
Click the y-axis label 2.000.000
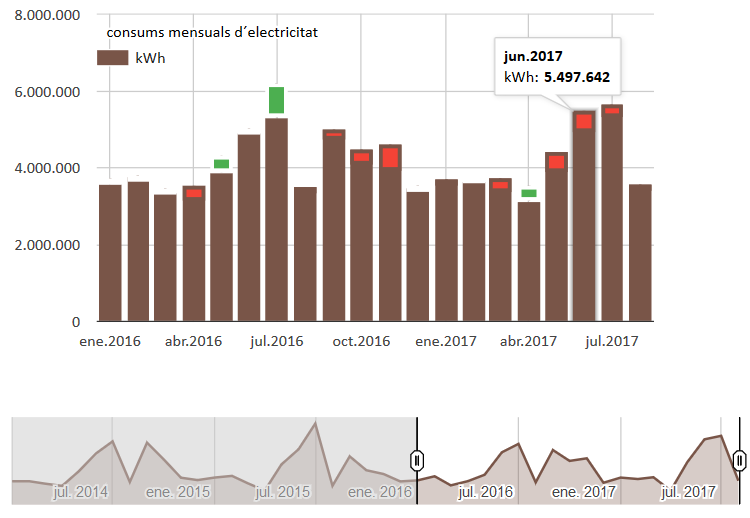(x=47, y=245)
